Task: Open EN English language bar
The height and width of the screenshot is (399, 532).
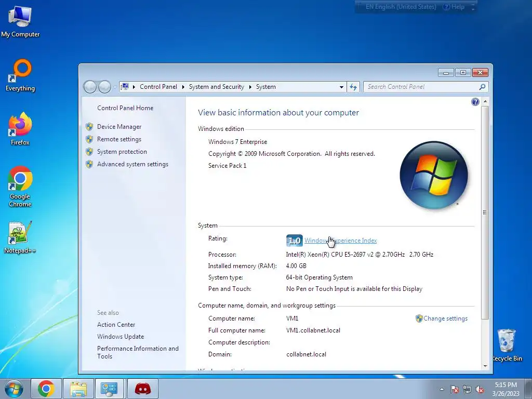Action: [401, 7]
